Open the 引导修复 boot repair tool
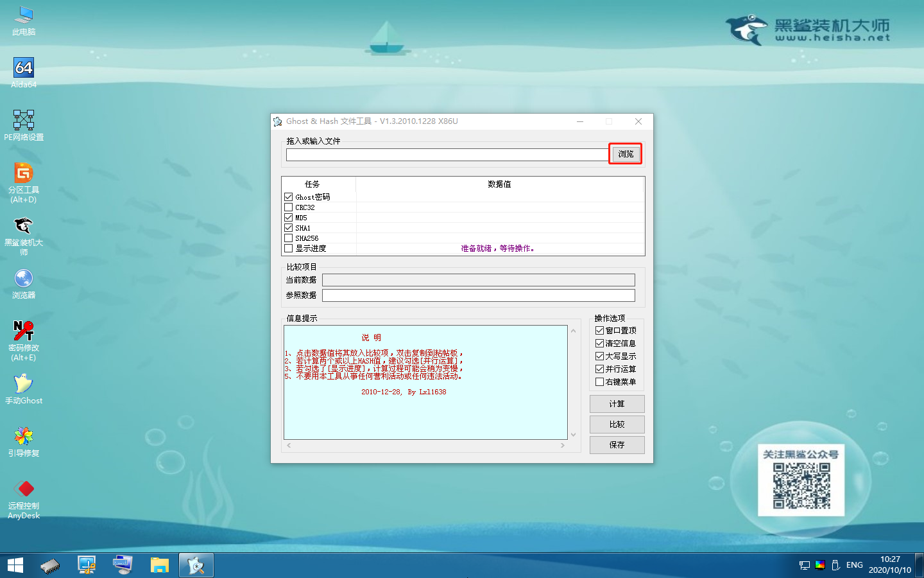Viewport: 924px width, 578px height. click(x=23, y=436)
